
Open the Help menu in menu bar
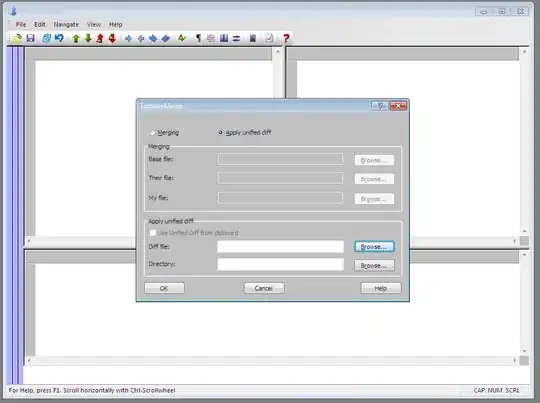tap(116, 24)
